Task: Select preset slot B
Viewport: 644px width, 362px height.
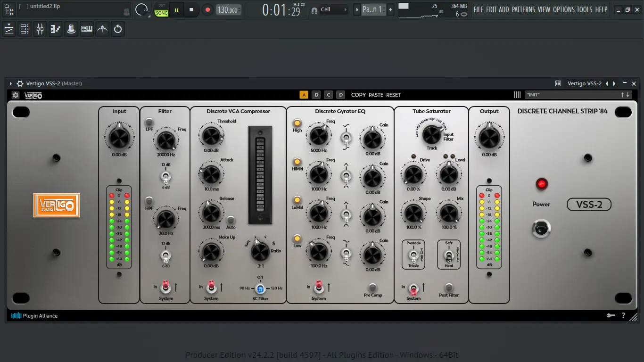Action: coord(316,95)
